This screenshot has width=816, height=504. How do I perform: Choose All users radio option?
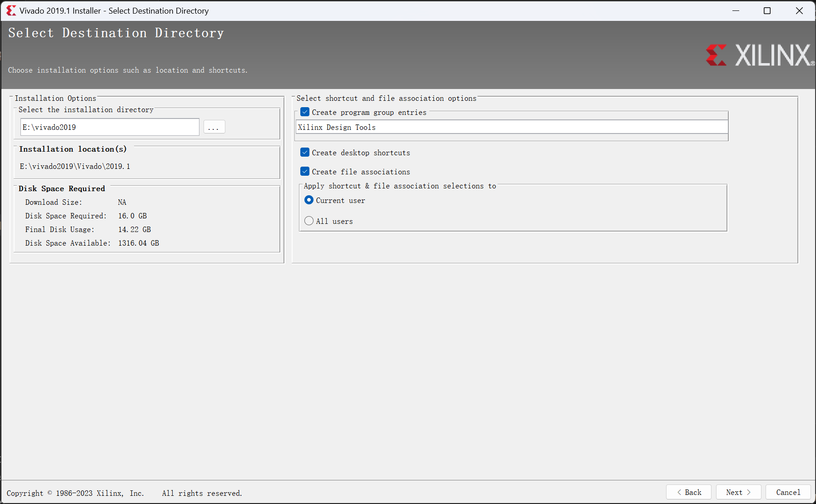[x=309, y=221]
